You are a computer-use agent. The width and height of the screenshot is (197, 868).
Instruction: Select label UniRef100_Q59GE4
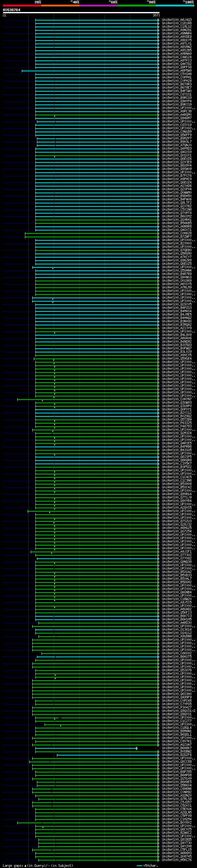click(x=176, y=358)
